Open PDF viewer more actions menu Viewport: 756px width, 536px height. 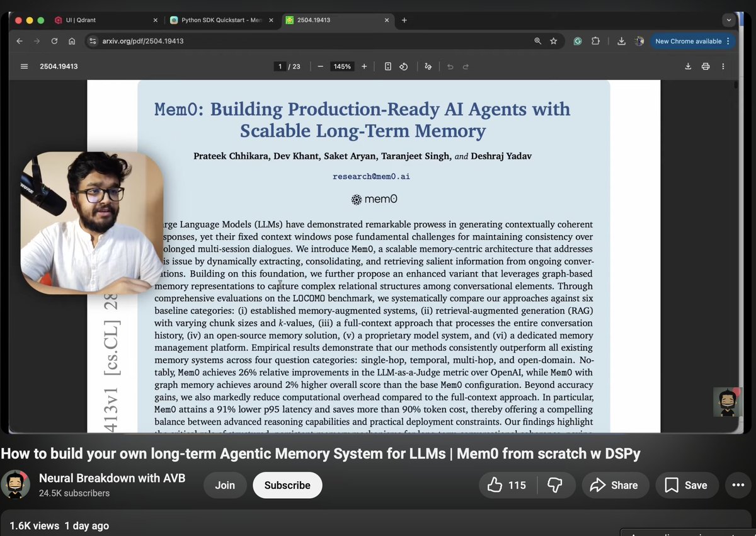pos(723,66)
